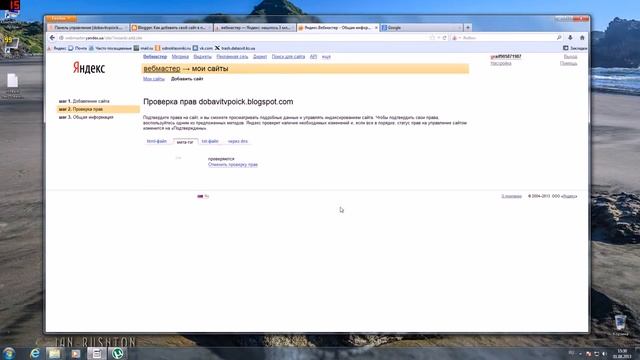Open the odnoklassniki.ru bookmark
Image resolution: width=640 pixels, height=360 pixels.
click(173, 48)
